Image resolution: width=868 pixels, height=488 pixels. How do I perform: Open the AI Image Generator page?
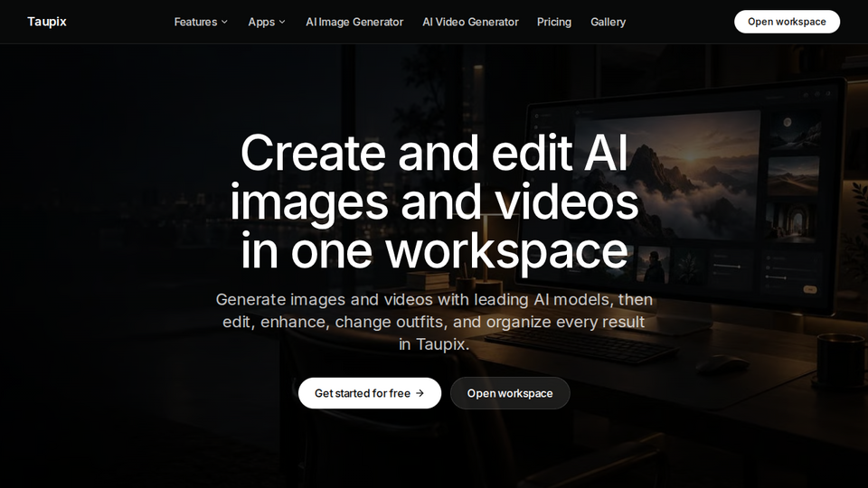pos(354,22)
